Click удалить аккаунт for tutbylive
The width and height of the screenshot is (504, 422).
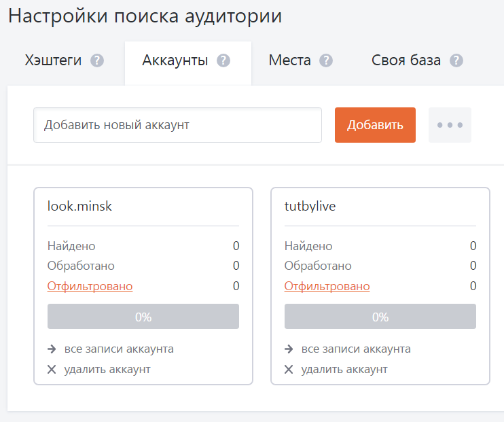(x=344, y=370)
